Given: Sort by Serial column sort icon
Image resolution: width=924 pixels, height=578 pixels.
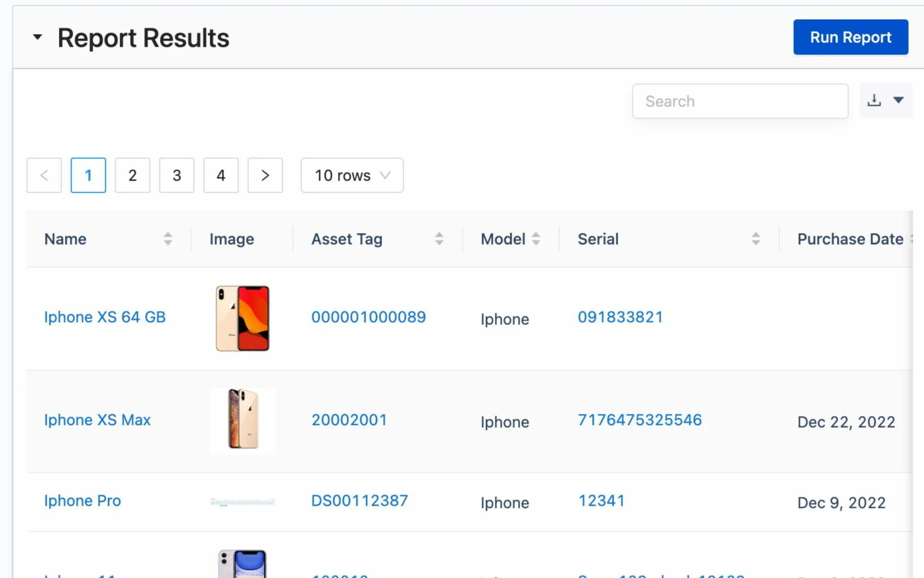Looking at the screenshot, I should [x=756, y=239].
